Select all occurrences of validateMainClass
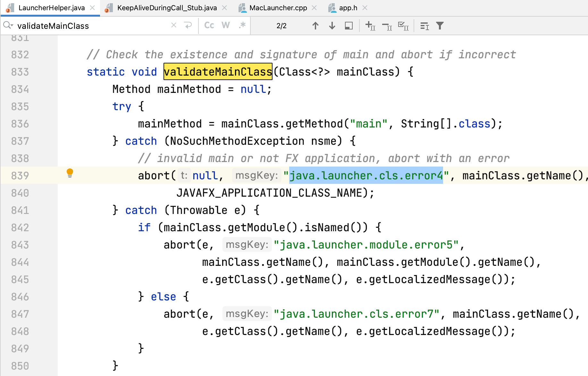This screenshot has width=588, height=376. pos(403,26)
